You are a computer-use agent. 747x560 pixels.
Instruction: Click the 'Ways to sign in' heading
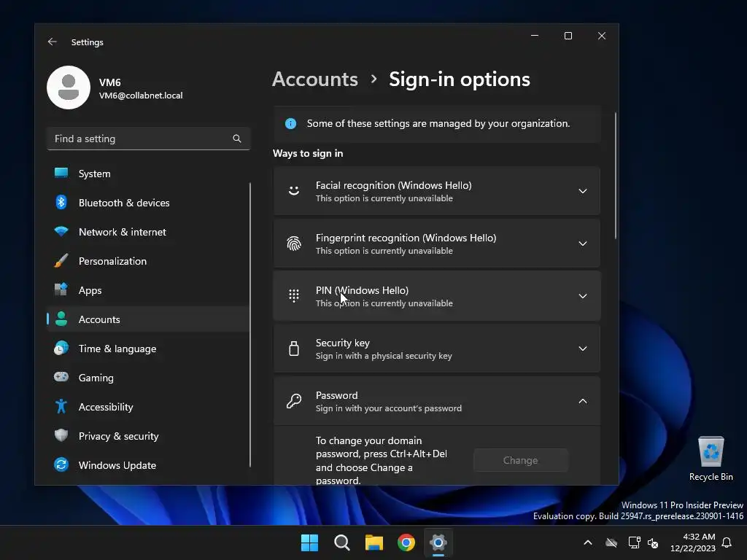tap(308, 153)
